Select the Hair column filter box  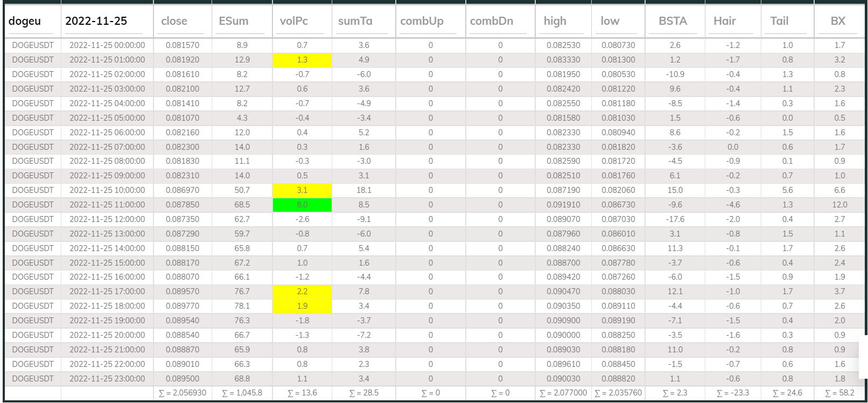(732, 22)
